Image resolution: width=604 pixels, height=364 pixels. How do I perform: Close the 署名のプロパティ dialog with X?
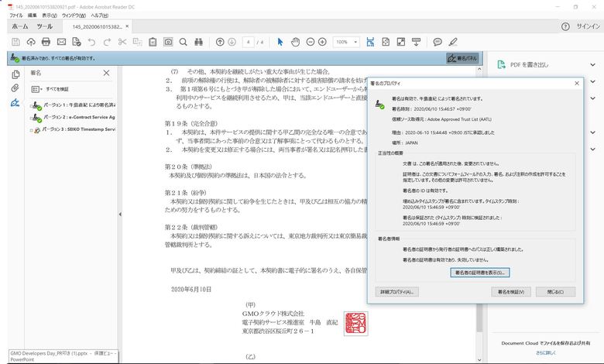point(577,83)
